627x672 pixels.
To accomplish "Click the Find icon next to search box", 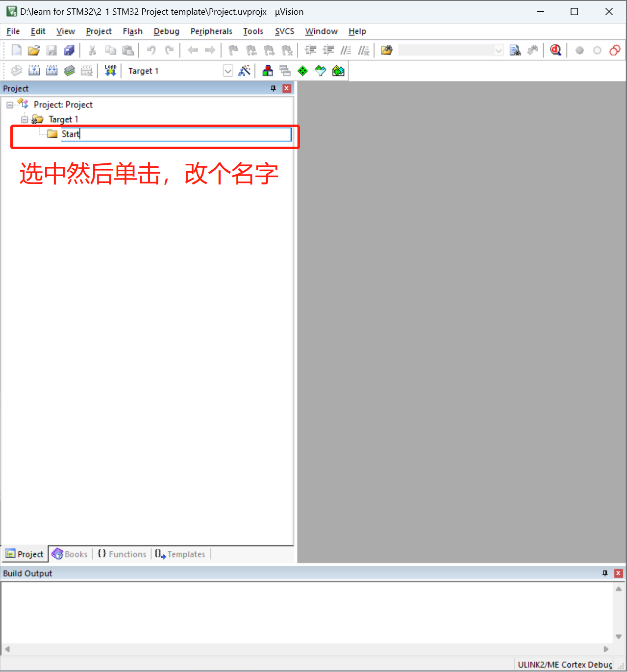I will point(515,50).
